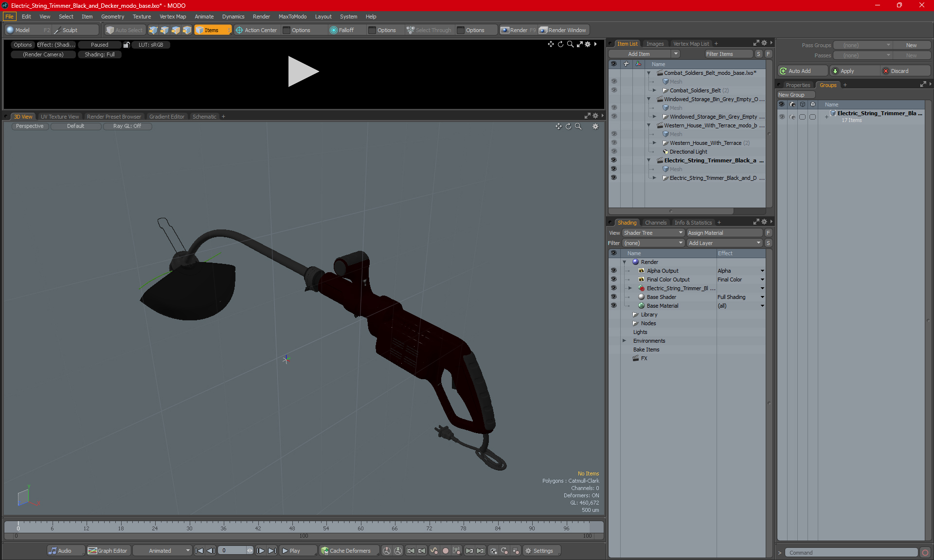Screen dimensions: 934x560
Task: Toggle the preview lock icon
Action: tap(126, 45)
